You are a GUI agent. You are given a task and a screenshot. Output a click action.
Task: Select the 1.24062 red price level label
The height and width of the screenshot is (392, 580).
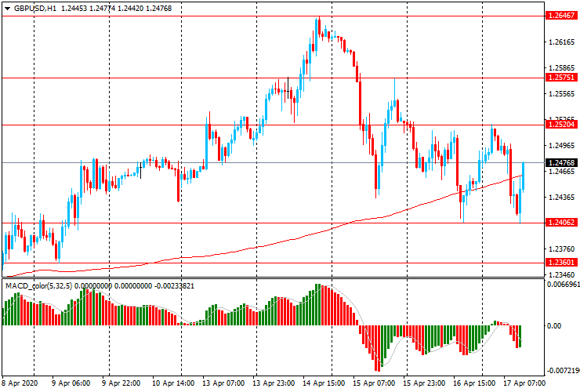point(561,223)
